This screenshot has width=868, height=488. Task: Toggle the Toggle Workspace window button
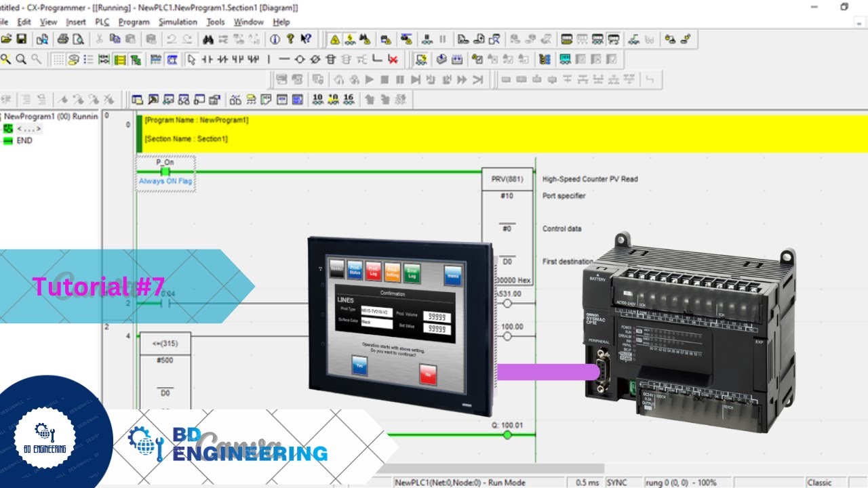tap(138, 99)
